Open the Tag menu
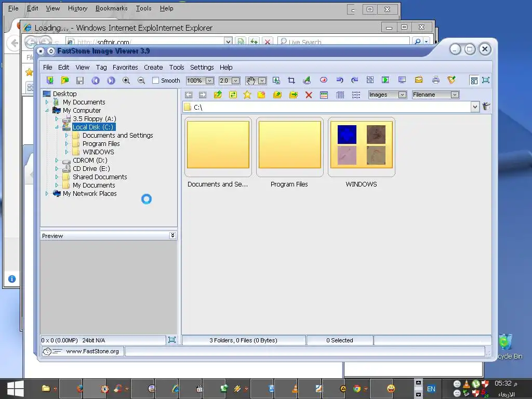The image size is (532, 399). pos(101,67)
